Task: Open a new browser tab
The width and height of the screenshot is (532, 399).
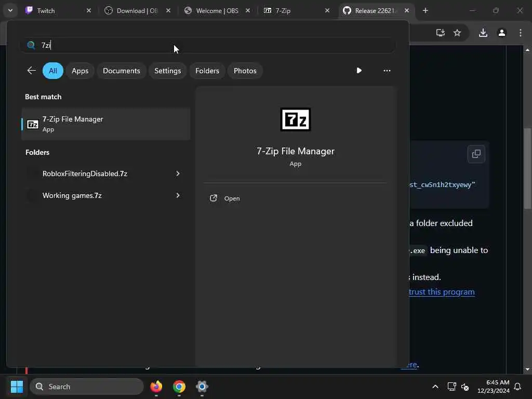Action: tap(425, 10)
